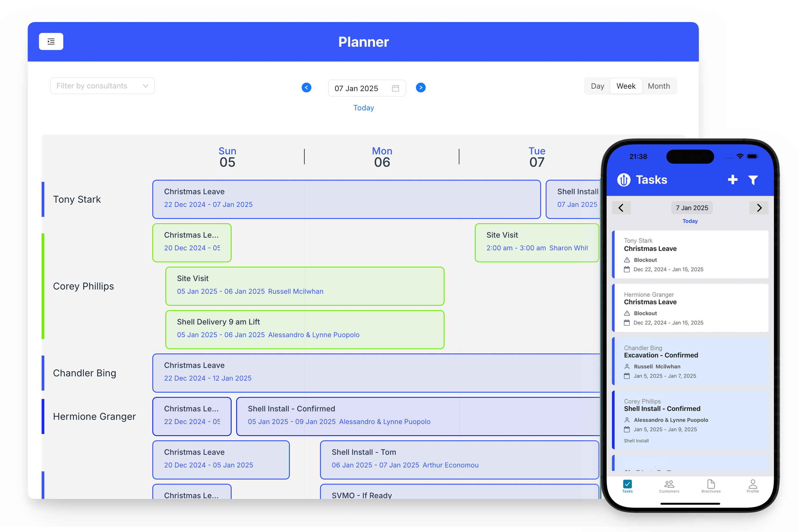The width and height of the screenshot is (799, 532).
Task: Open Hermione Granger Christmas Leave task card
Action: tap(690, 308)
